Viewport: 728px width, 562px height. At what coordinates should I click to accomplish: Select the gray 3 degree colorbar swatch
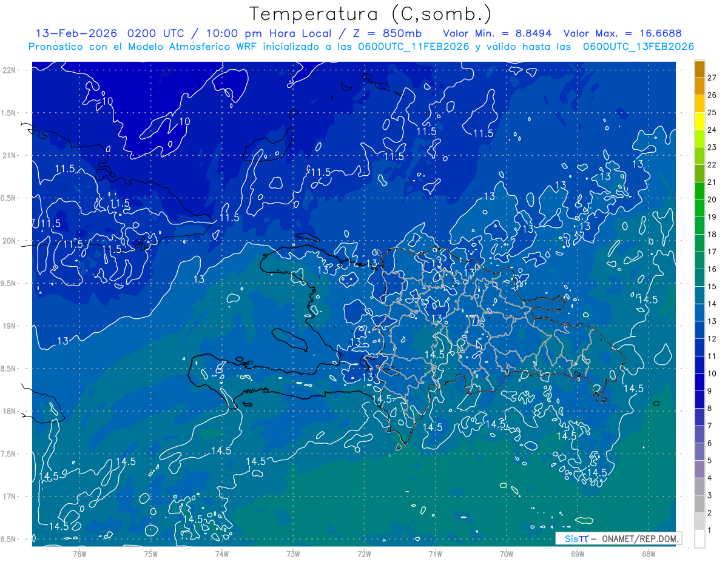click(699, 504)
